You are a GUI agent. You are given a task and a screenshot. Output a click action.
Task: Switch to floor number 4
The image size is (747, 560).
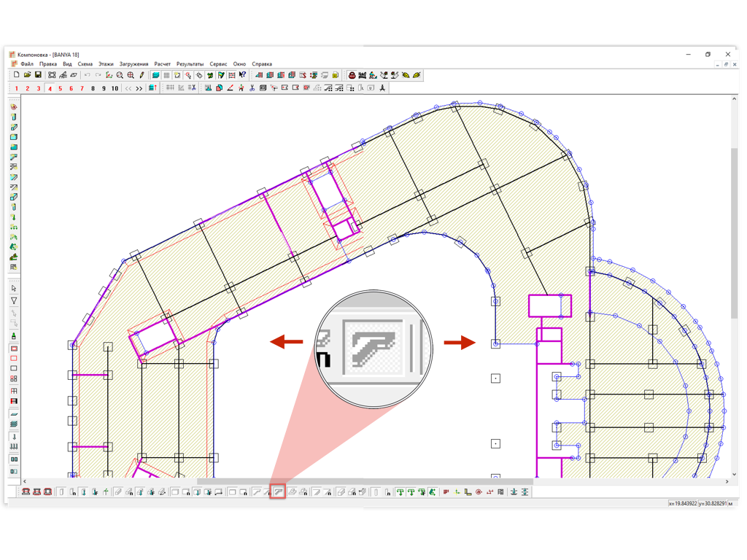click(50, 88)
